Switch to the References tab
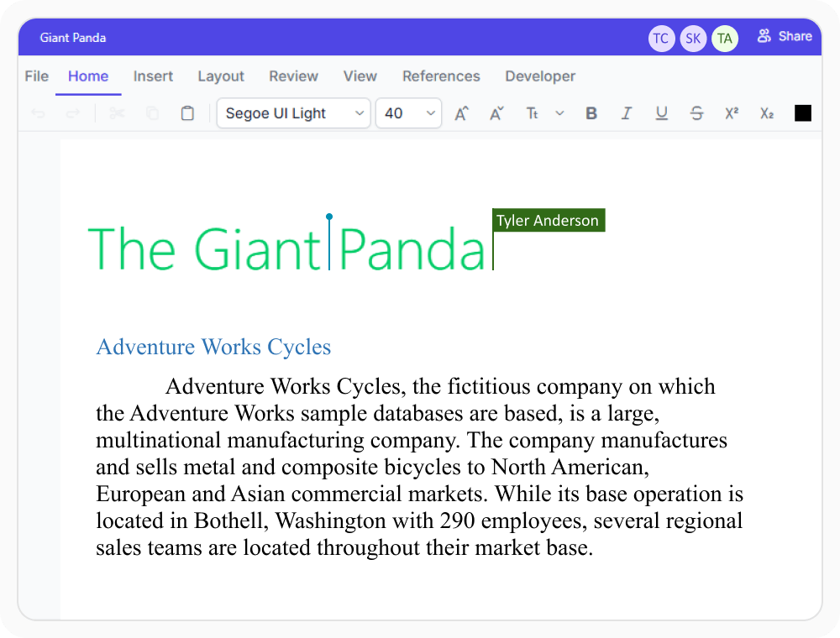 click(x=442, y=76)
